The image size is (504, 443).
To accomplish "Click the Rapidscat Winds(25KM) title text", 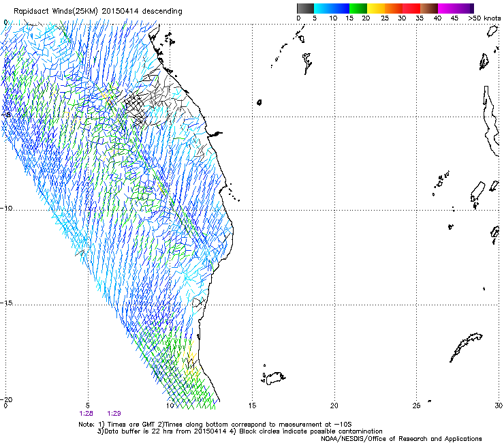I will [x=97, y=11].
